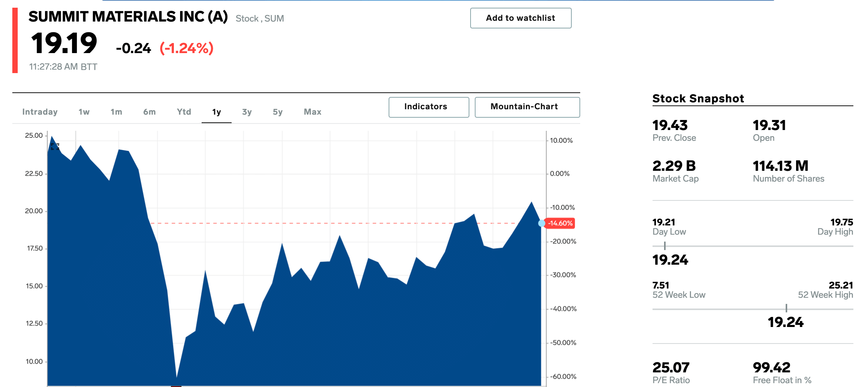This screenshot has width=868, height=387.
Task: Click the 99.42 Free Float value
Action: coord(771,368)
